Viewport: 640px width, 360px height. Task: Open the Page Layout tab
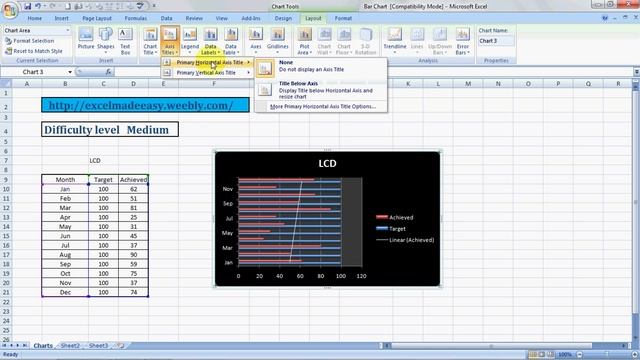coord(97,18)
